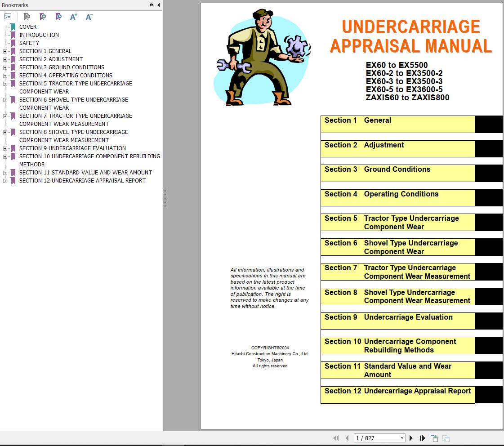Increase bookmark font size with A+
This screenshot has width=504, height=446.
point(74,17)
